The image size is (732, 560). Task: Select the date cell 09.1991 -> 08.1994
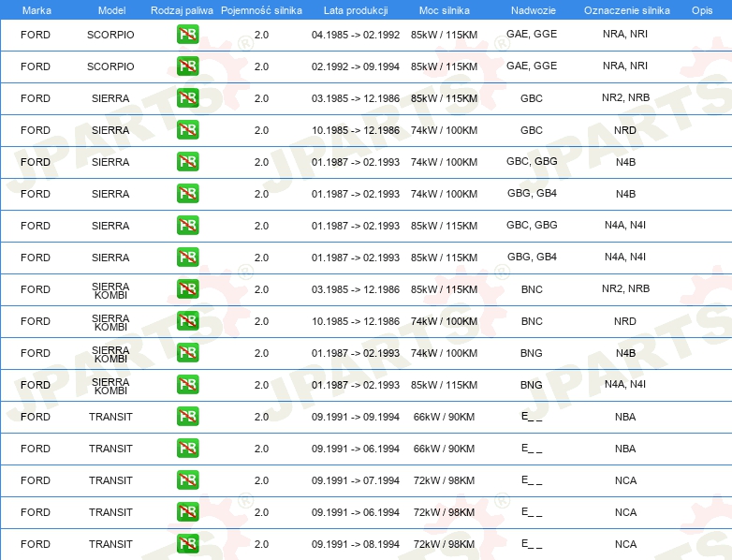pyautogui.click(x=356, y=544)
